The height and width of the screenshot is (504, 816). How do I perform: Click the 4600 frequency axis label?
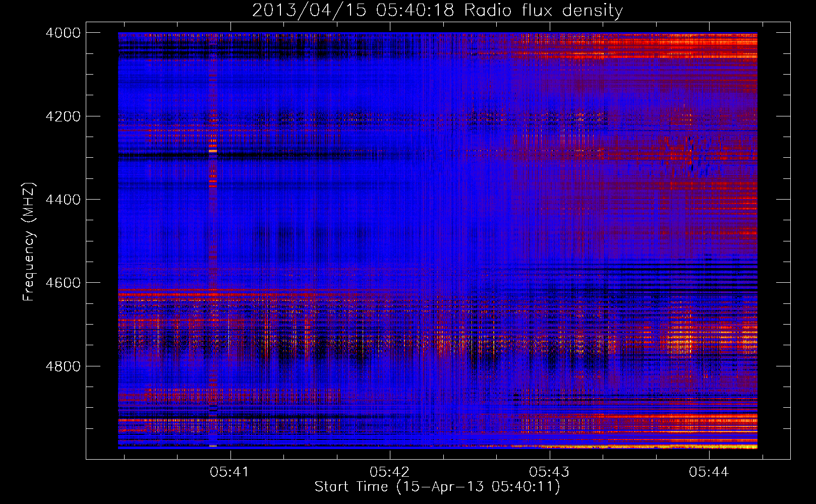63,283
